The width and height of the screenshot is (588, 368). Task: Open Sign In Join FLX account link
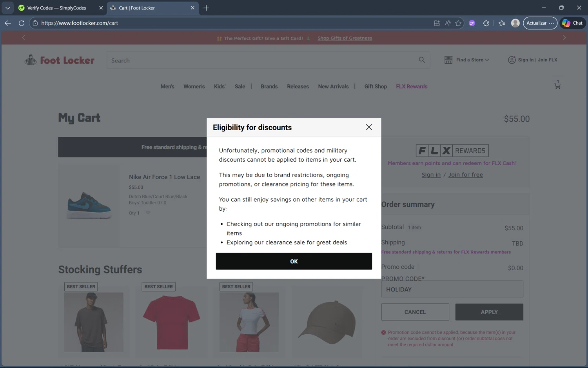click(533, 60)
